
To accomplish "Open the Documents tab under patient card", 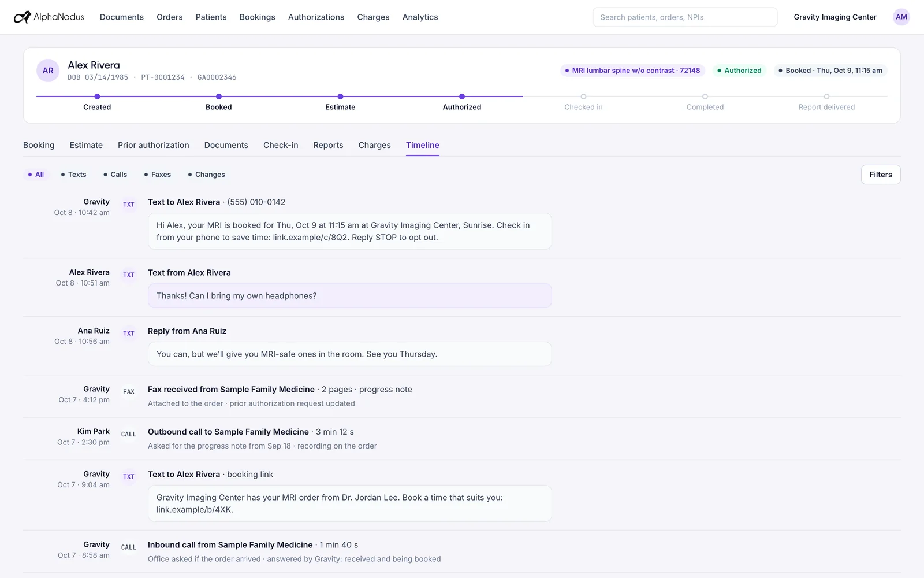I will [x=226, y=145].
